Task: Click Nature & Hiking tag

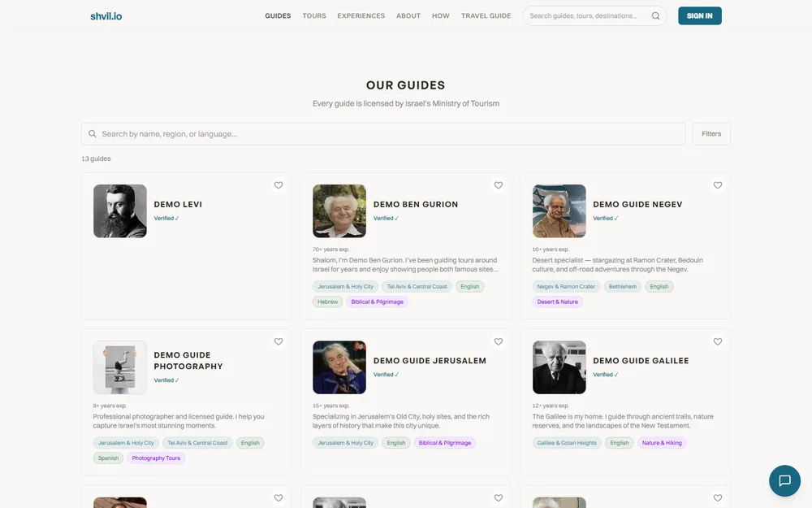Action: [x=662, y=443]
